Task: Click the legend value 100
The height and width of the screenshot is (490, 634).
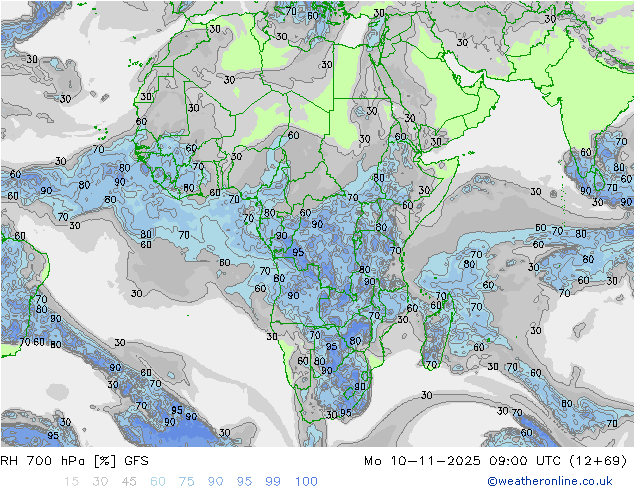Action: point(306,482)
